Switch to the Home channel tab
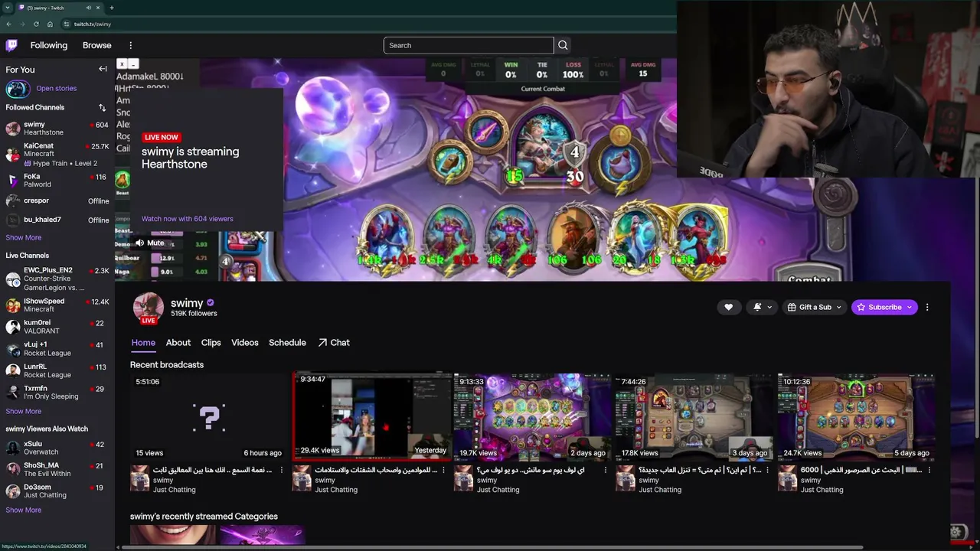 pos(143,343)
